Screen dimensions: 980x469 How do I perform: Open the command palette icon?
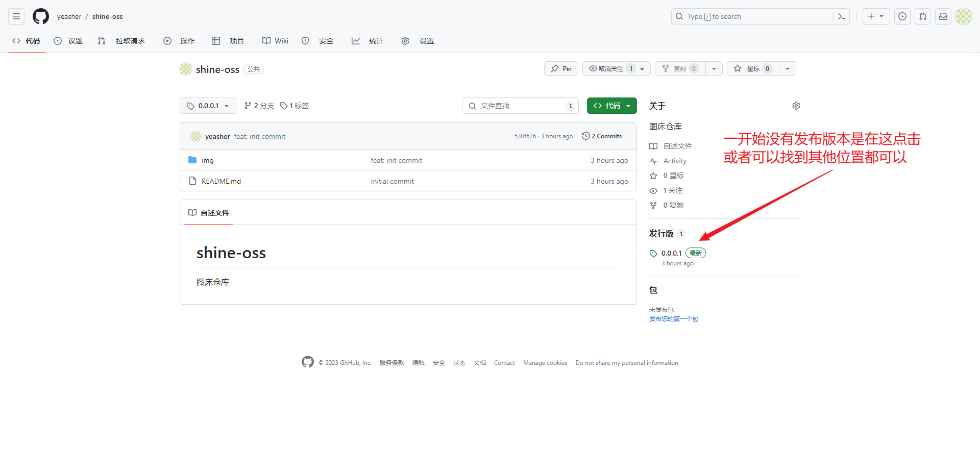click(x=842, y=16)
